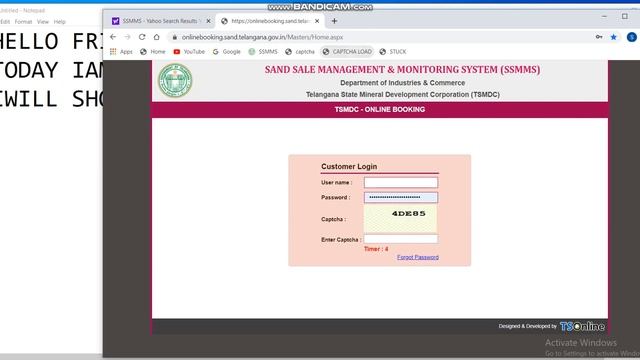Screen dimensions: 640x360
Task: Open the captcha bookmark
Action: [x=300, y=52]
